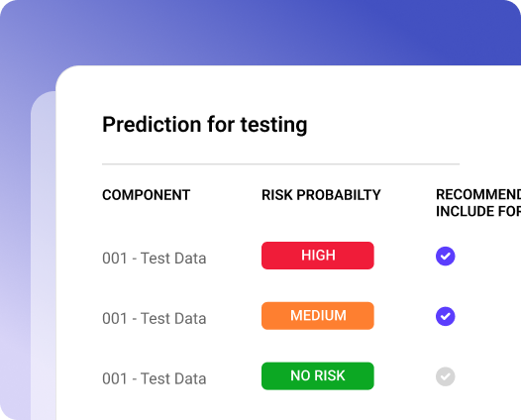521x420 pixels.
Task: Select the green NO RISK badge
Action: [x=318, y=375]
